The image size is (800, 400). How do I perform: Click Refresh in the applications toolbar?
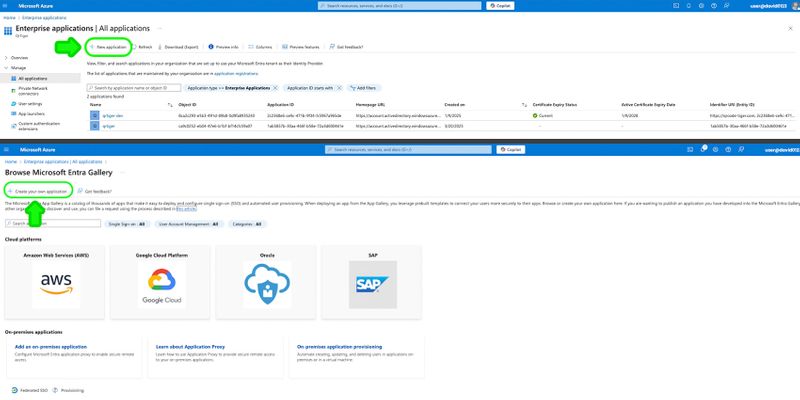tap(142, 47)
